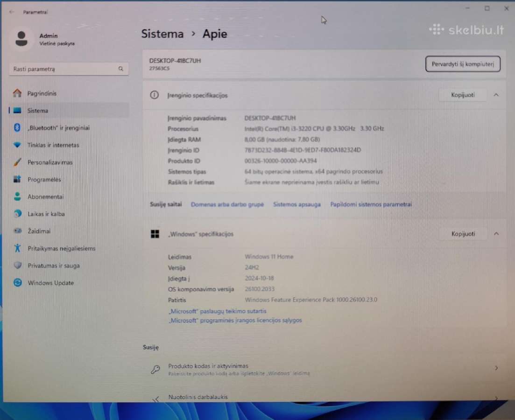Open Produkto kodas ir aktyvinimas chevron

[496, 368]
